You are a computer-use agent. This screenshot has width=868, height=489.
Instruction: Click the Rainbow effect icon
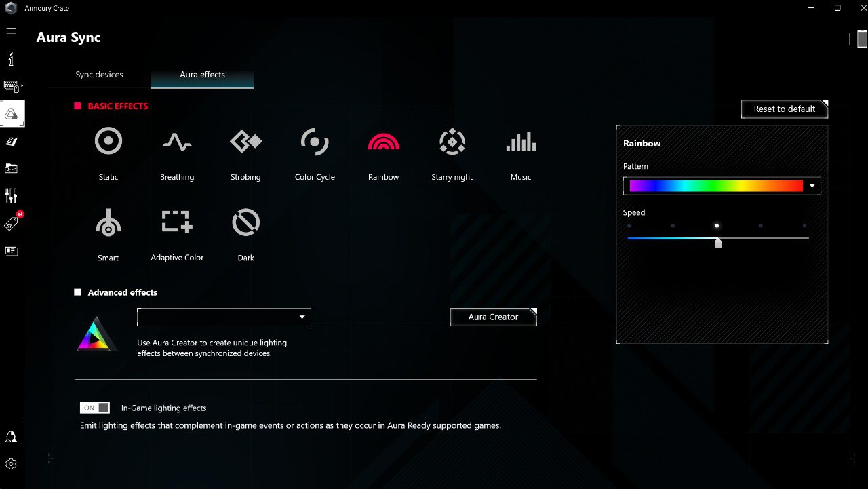point(383,141)
